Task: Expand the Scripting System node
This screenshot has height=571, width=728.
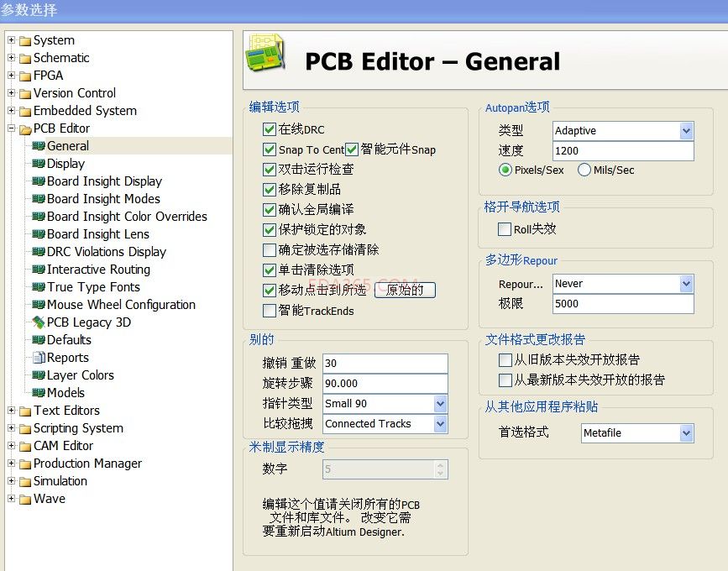Action: [x=11, y=427]
